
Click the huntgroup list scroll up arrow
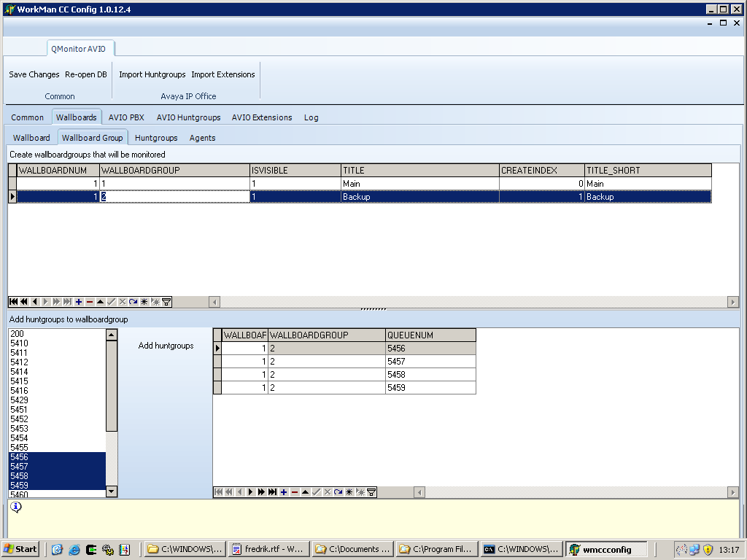click(111, 334)
